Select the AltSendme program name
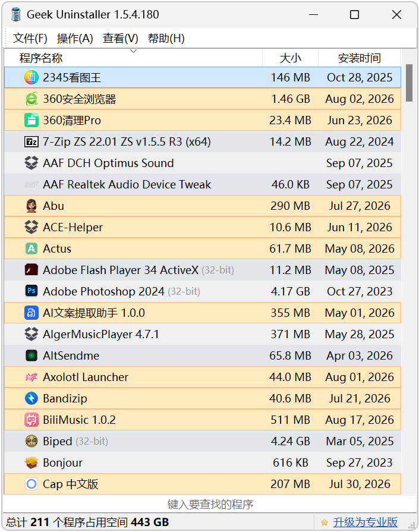The width and height of the screenshot is (419, 532). click(71, 355)
